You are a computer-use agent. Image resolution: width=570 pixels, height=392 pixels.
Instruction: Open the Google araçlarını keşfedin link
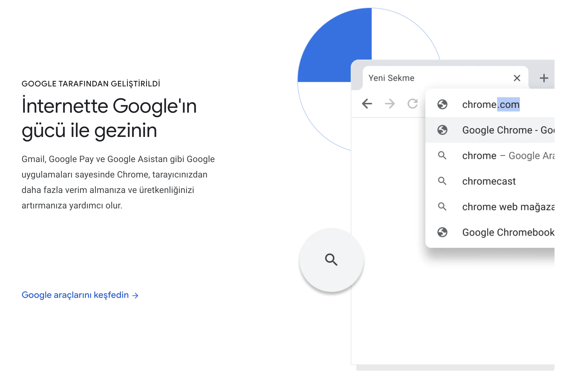80,295
